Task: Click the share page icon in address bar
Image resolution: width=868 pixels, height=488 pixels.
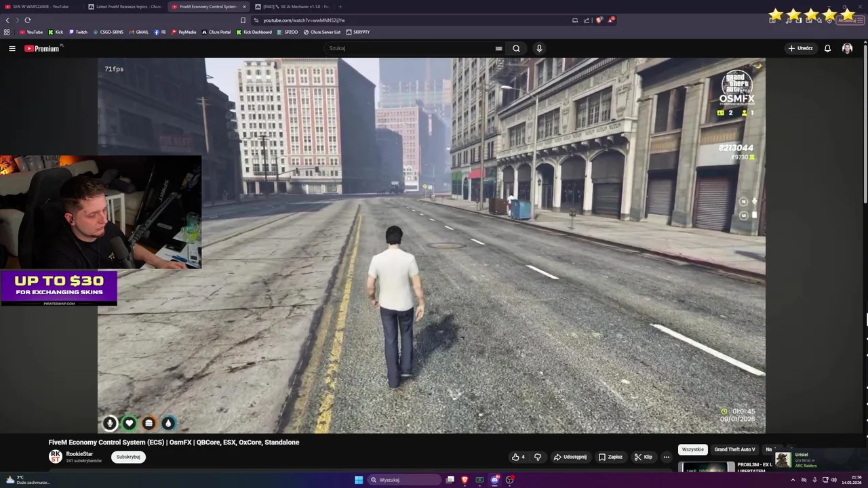Action: 587,20
